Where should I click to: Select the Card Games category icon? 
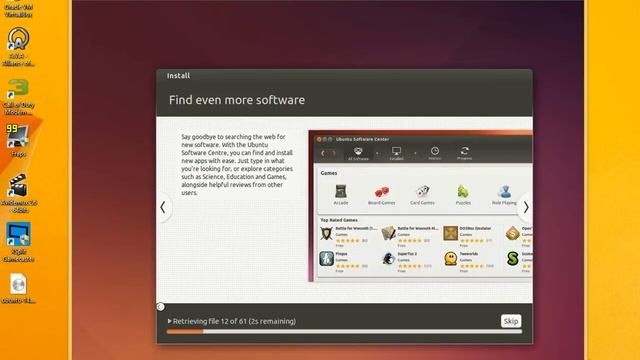coord(422,191)
